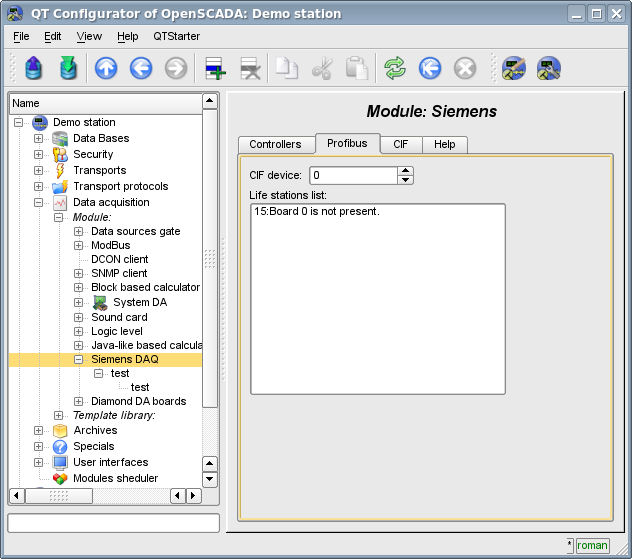This screenshot has width=632, height=559.
Task: Click the Up arrow toolbar icon
Action: pos(106,68)
